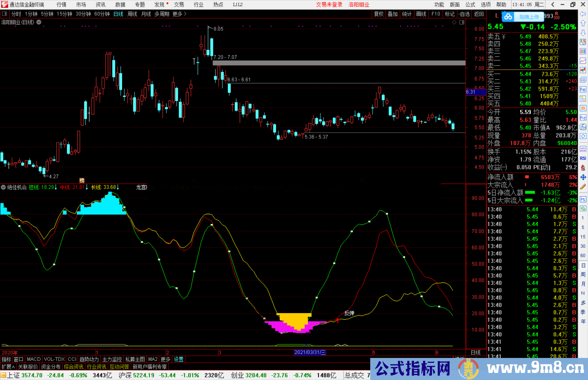
Task: Open the trend line chart sidebar icon
Action: pos(583,61)
